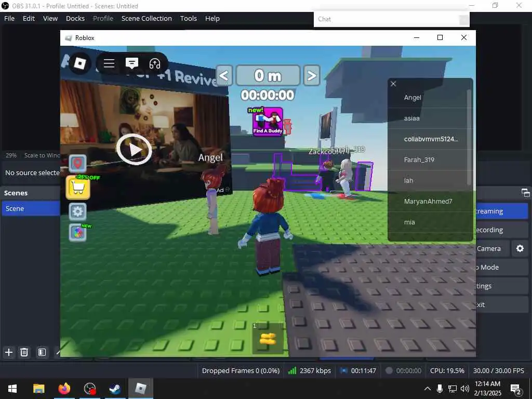Select player MaryanAhmed7 in list

click(428, 202)
